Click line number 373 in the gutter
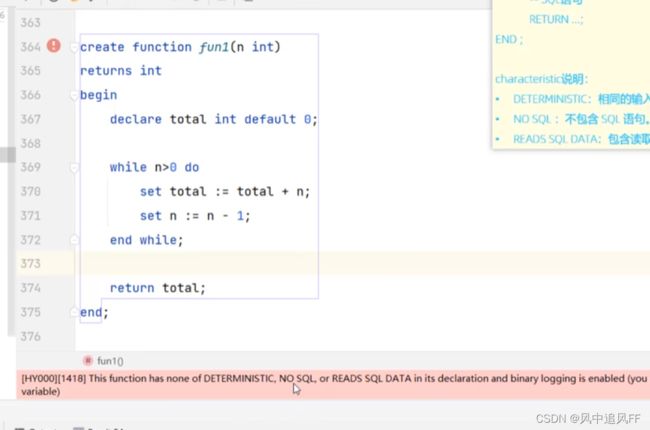The image size is (650, 430). point(31,263)
